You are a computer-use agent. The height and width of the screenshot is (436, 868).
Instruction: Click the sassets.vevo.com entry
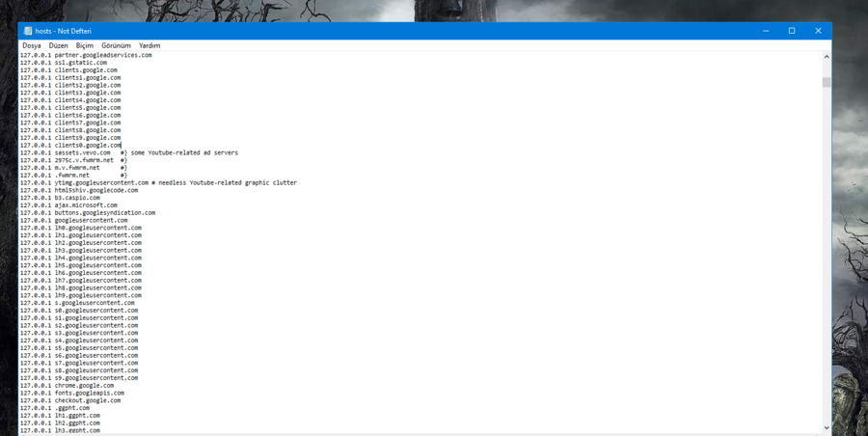pyautogui.click(x=83, y=152)
